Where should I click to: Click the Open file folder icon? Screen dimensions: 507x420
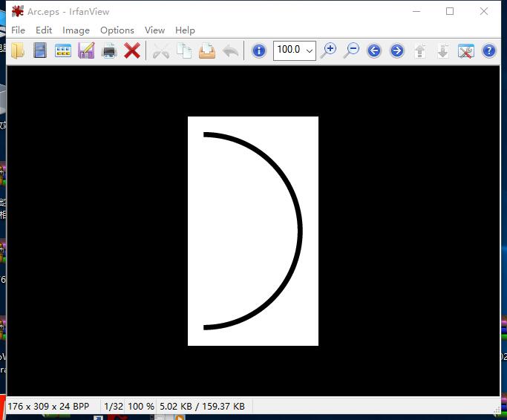pos(17,50)
